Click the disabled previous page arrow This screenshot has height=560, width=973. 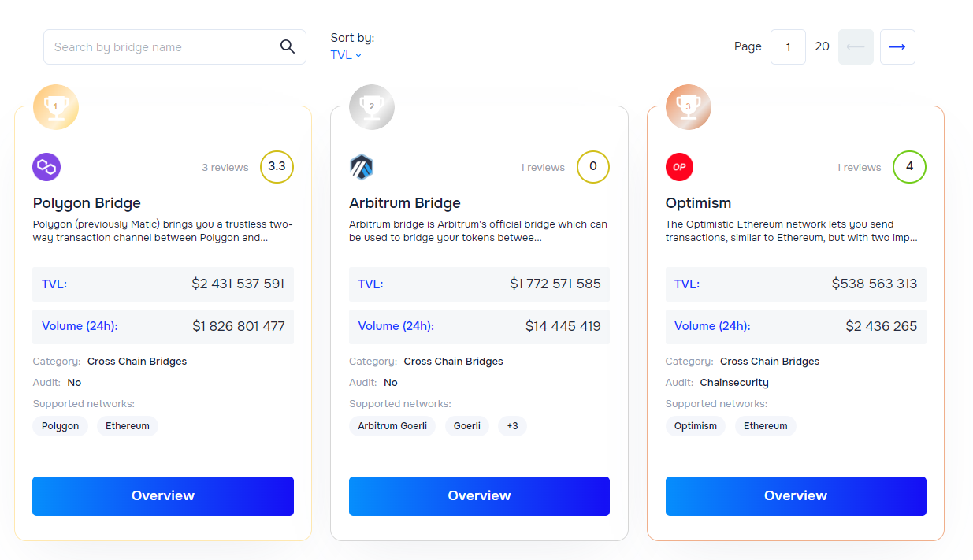coord(856,47)
